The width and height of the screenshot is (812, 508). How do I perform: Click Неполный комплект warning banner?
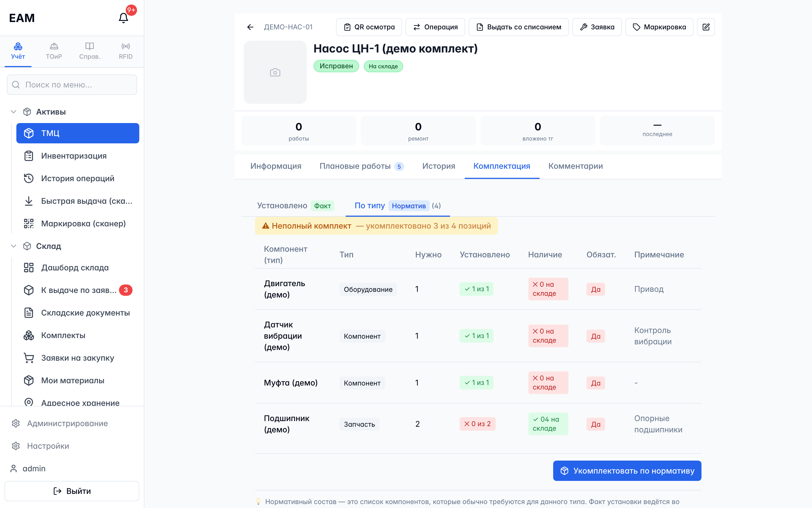coord(376,226)
